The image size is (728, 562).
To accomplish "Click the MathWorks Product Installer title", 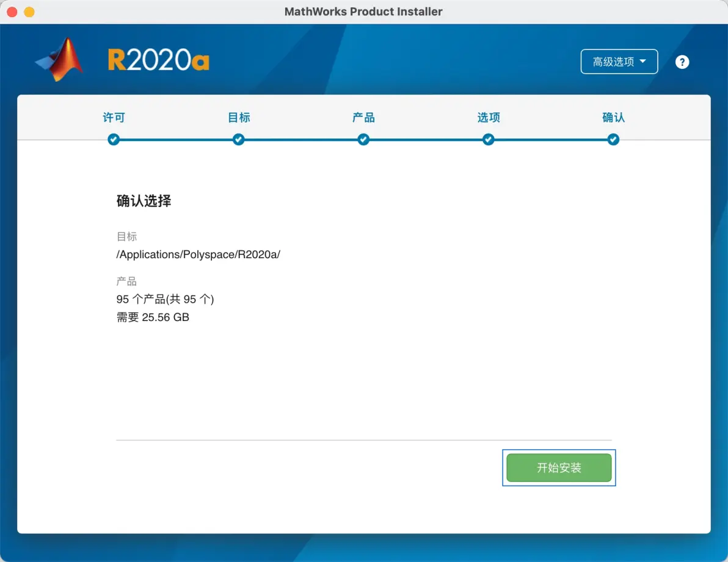I will [x=363, y=12].
